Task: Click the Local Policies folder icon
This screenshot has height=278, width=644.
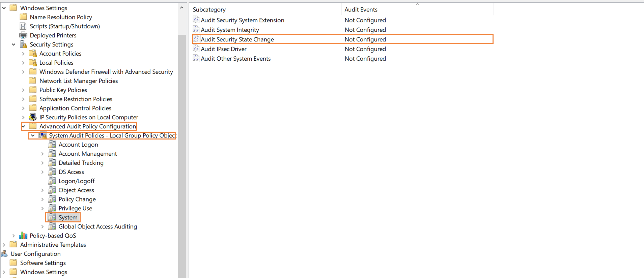Action: [33, 62]
